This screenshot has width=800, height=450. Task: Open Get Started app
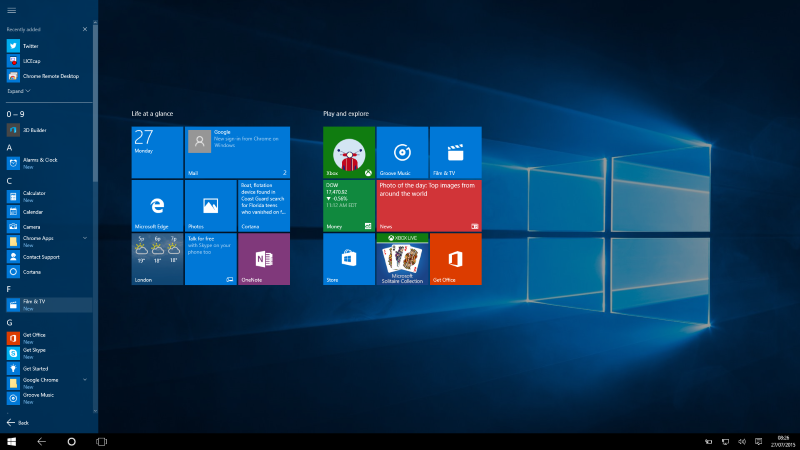click(x=48, y=368)
